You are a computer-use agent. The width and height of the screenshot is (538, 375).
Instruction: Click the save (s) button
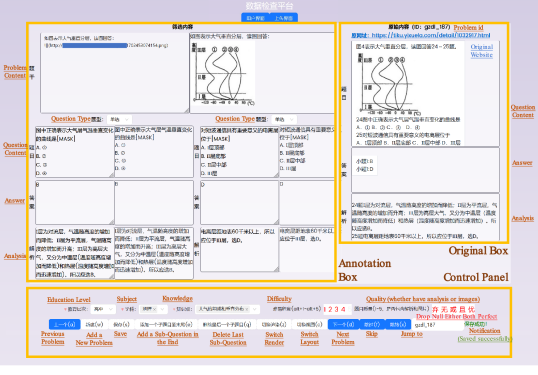(121, 324)
